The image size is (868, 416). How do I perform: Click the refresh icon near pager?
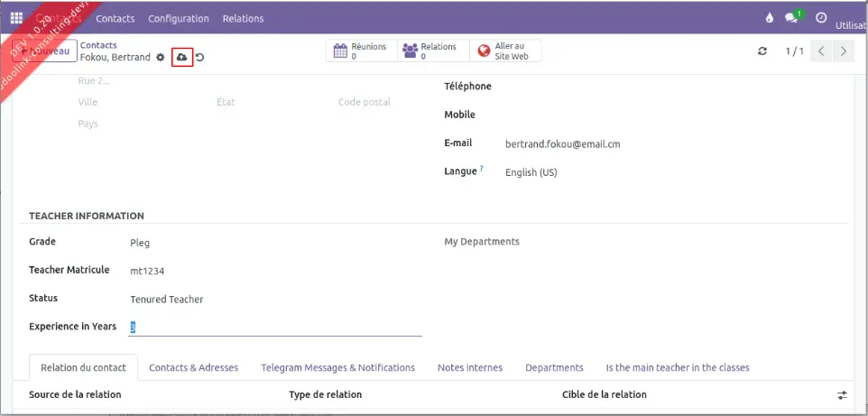click(x=762, y=51)
